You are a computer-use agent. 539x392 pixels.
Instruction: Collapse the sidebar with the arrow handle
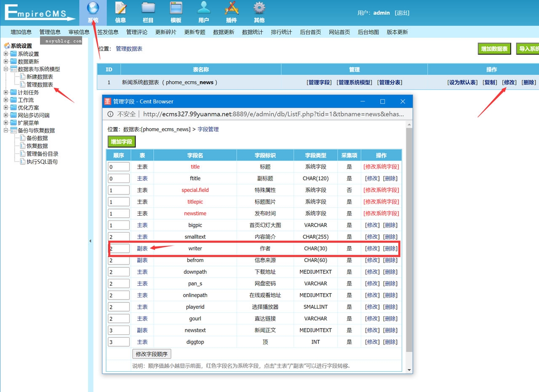click(x=90, y=241)
